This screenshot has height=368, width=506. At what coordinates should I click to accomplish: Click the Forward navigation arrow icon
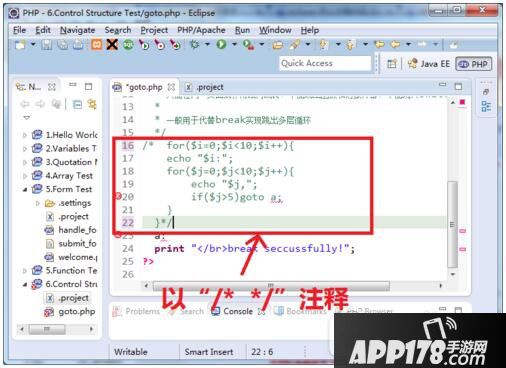422,44
